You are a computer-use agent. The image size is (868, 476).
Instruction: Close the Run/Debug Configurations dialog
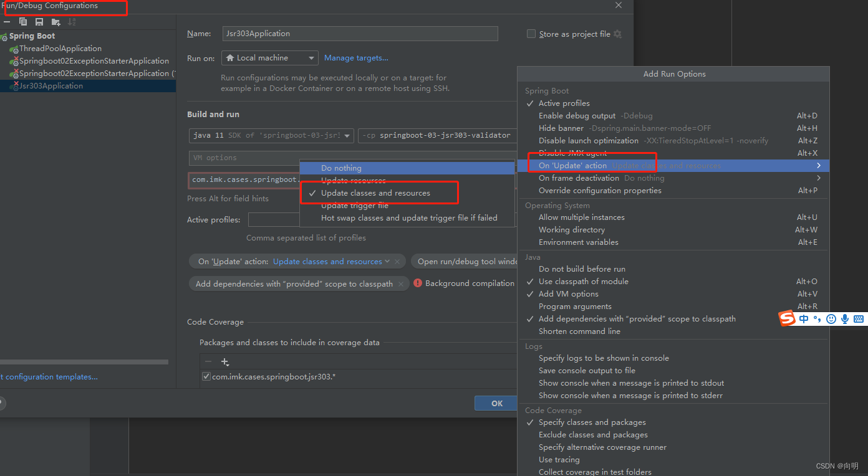[619, 6]
